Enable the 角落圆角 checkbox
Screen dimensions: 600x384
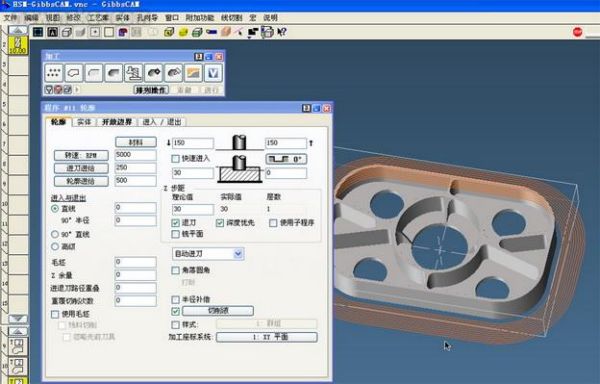click(175, 270)
